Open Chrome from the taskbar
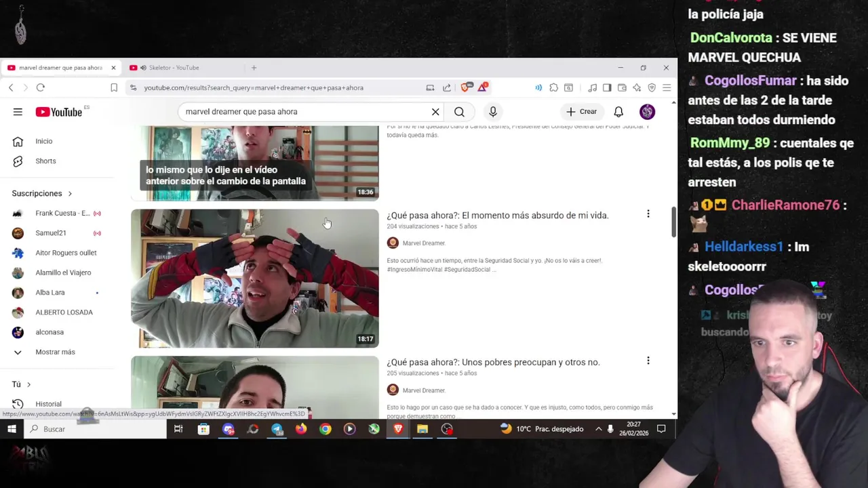 click(325, 429)
